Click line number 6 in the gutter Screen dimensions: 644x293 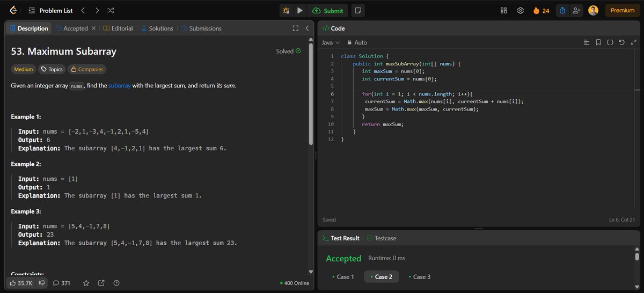click(333, 93)
